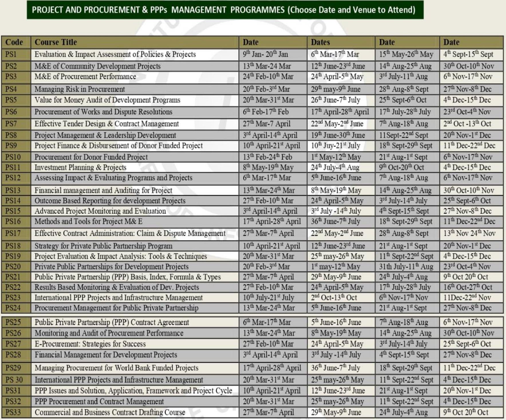Image resolution: width=506 pixels, height=420 pixels.
Task: Click the PS 30 code cell
Action: (x=14, y=380)
